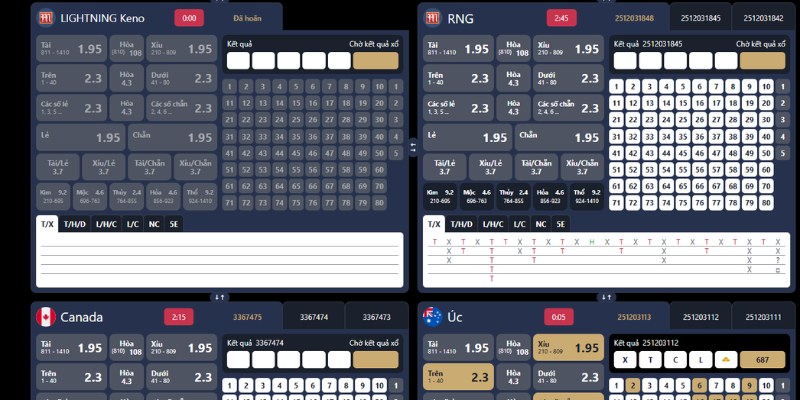Click the Các số lẻ 2.3 bet in RNG
The height and width of the screenshot is (400, 800).
coord(458,108)
